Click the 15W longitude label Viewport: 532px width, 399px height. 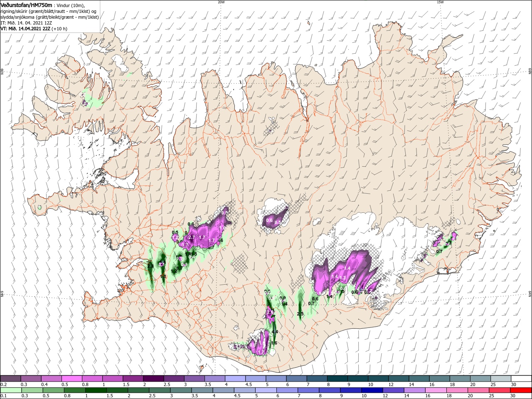click(440, 2)
